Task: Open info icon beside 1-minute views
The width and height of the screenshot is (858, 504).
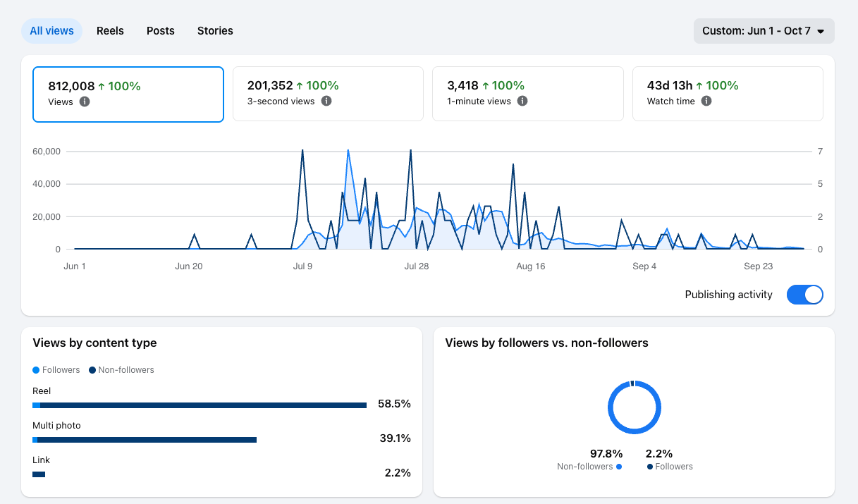Action: pyautogui.click(x=522, y=102)
